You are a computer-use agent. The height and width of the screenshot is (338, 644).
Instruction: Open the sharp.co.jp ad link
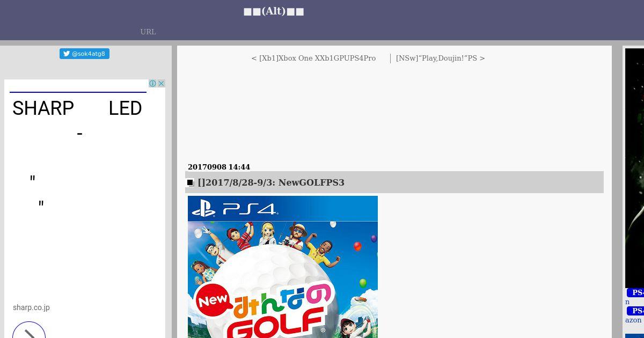pos(31,307)
